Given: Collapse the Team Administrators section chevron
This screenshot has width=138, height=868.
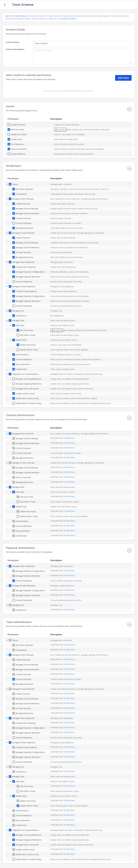Looking at the screenshot, I should tap(129, 625).
